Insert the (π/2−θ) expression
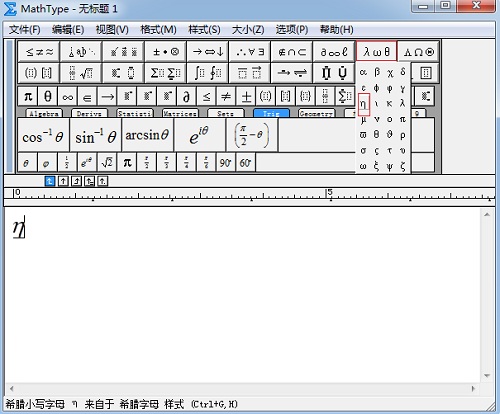 tap(252, 135)
